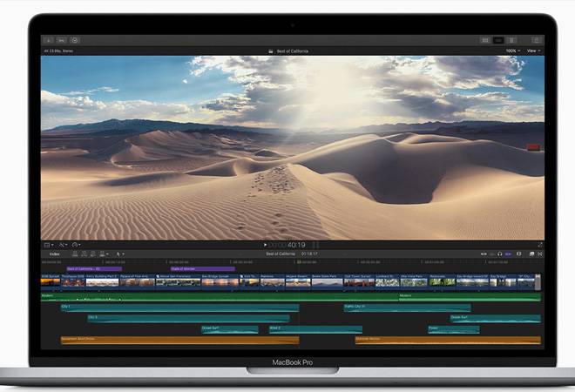Open the edit mode dropdown arrow
Screen dimensions: 575x392
pos(107,253)
